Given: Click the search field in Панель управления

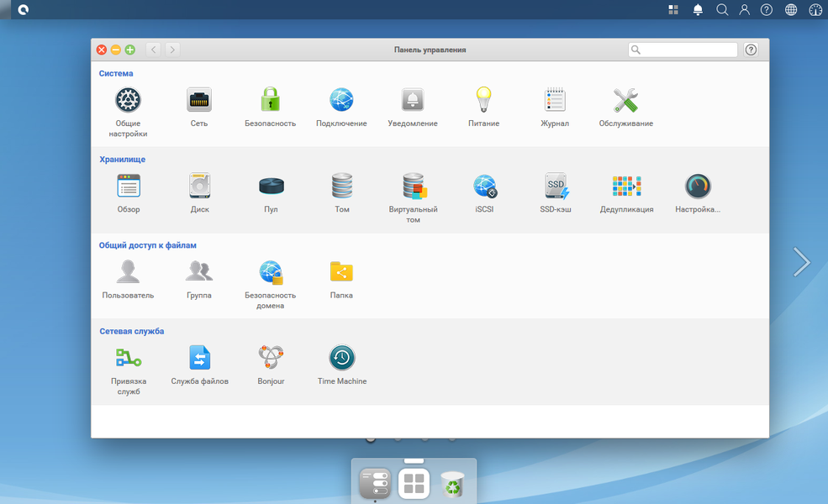Looking at the screenshot, I should (x=683, y=50).
